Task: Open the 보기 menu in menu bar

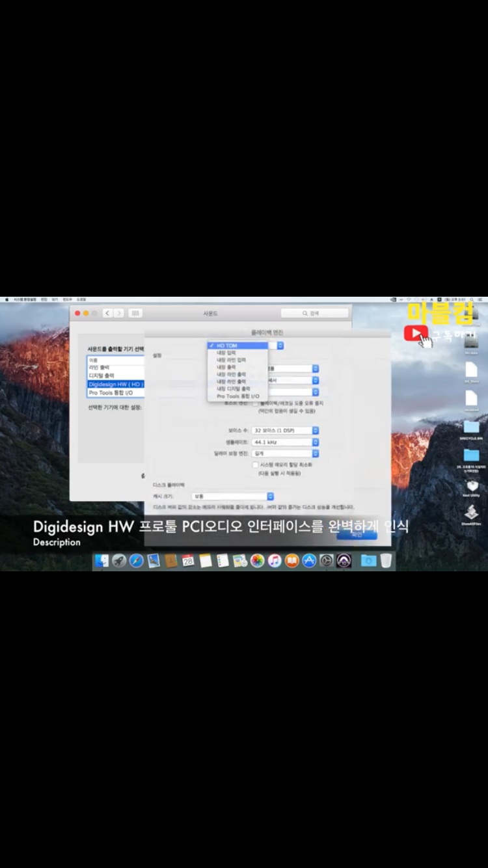Action: point(55,299)
